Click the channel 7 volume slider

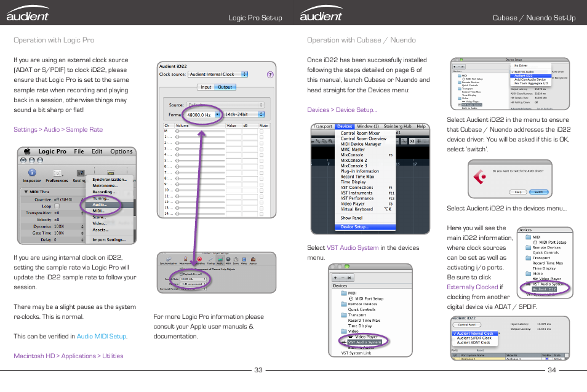point(201,172)
